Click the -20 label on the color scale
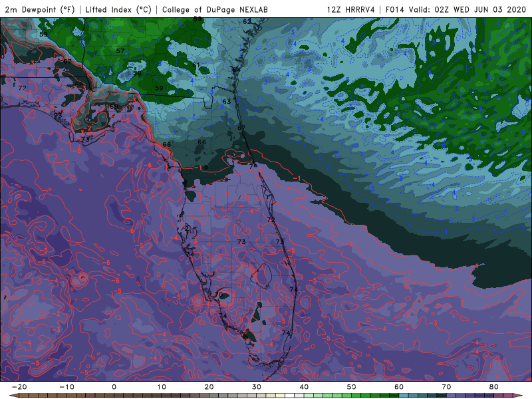 point(19,387)
